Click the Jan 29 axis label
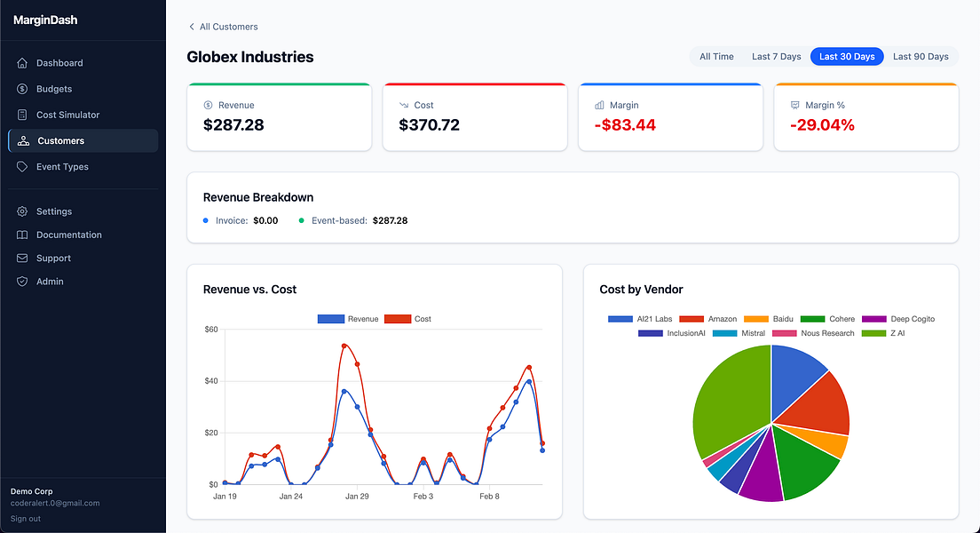980x533 pixels. coord(357,497)
